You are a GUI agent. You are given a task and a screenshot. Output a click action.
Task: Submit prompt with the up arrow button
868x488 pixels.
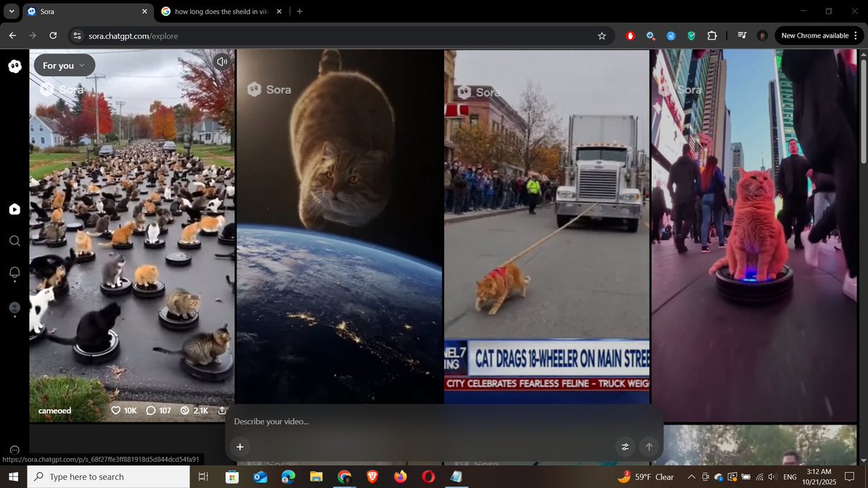(649, 447)
